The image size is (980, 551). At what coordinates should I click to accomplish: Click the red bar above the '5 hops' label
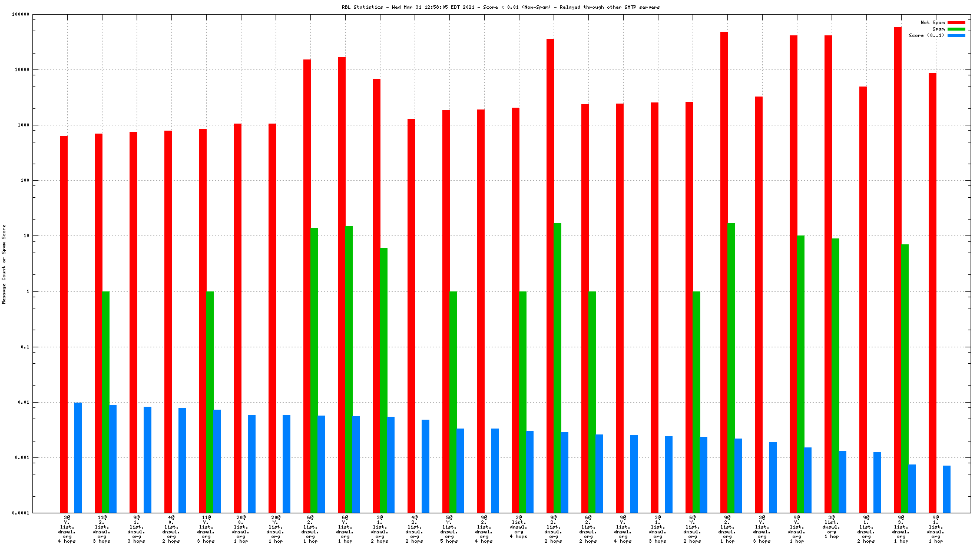pyautogui.click(x=446, y=311)
